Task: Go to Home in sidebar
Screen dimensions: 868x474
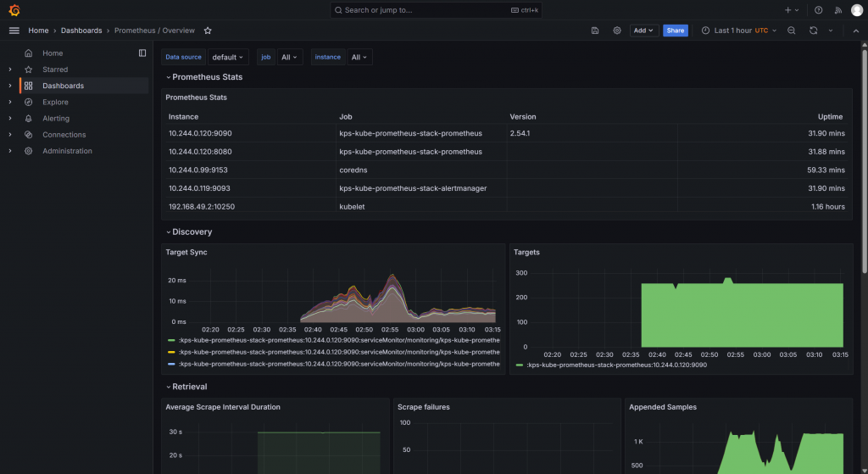Action: click(53, 53)
